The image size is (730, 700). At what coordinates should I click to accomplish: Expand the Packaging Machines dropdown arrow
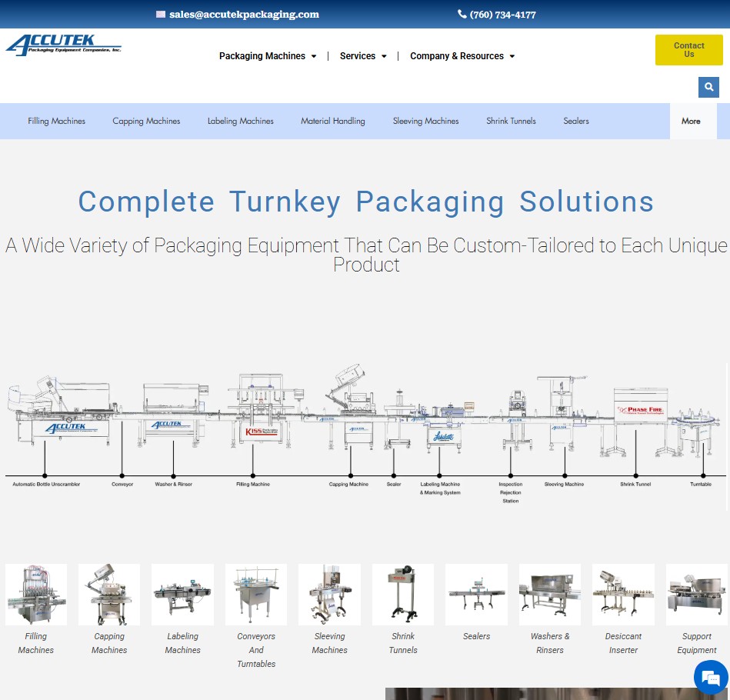point(314,56)
